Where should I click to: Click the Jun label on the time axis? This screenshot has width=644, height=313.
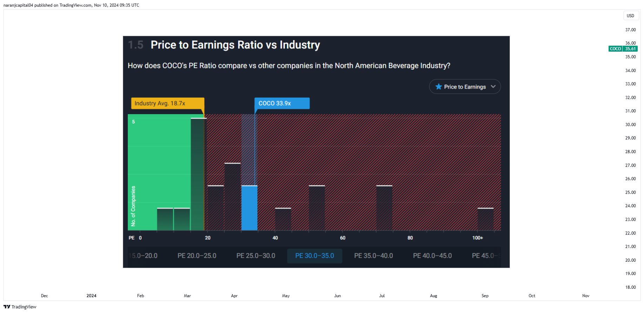[337, 296]
